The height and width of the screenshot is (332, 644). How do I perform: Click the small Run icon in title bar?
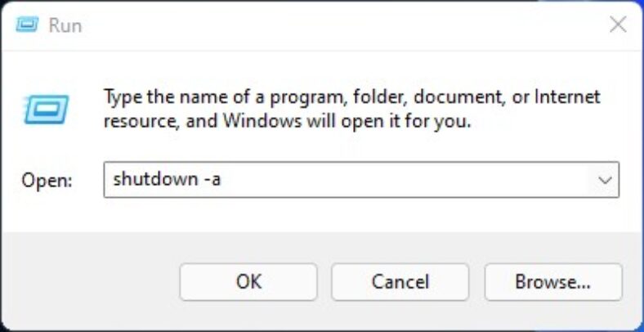coord(27,25)
